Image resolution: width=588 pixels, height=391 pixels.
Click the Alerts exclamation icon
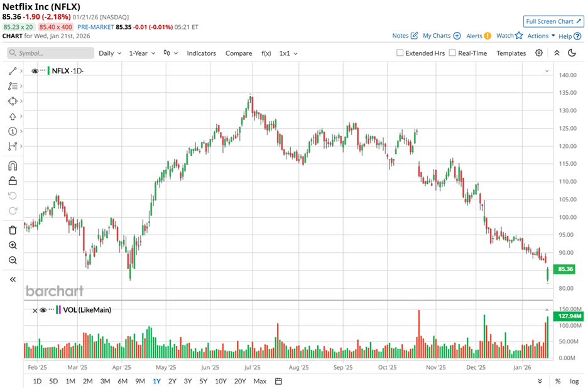(x=487, y=36)
